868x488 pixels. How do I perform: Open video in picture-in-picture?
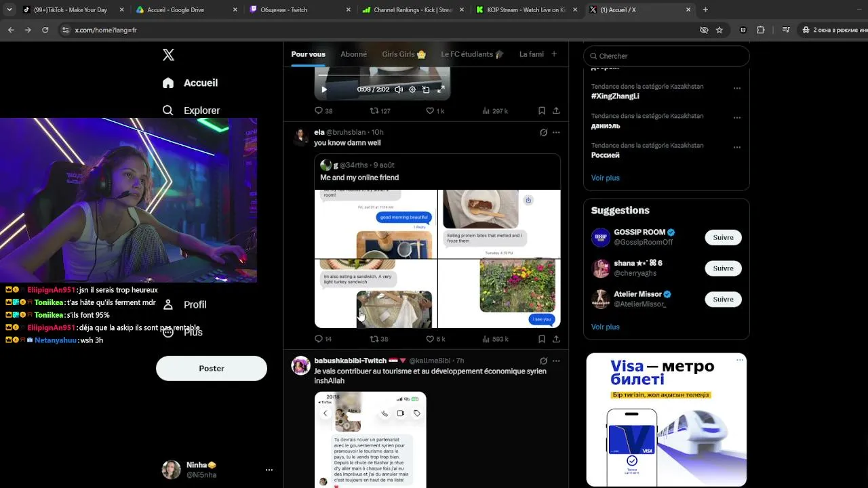coord(426,89)
